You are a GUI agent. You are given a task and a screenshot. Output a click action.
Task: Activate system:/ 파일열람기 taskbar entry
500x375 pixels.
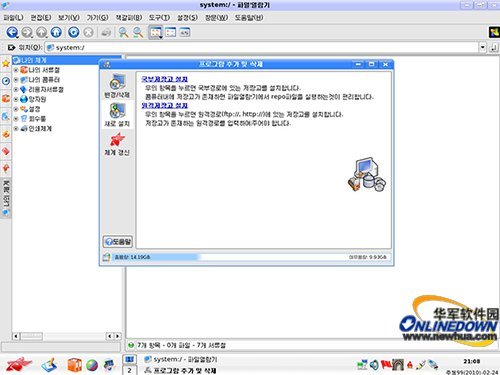pyautogui.click(x=181, y=359)
